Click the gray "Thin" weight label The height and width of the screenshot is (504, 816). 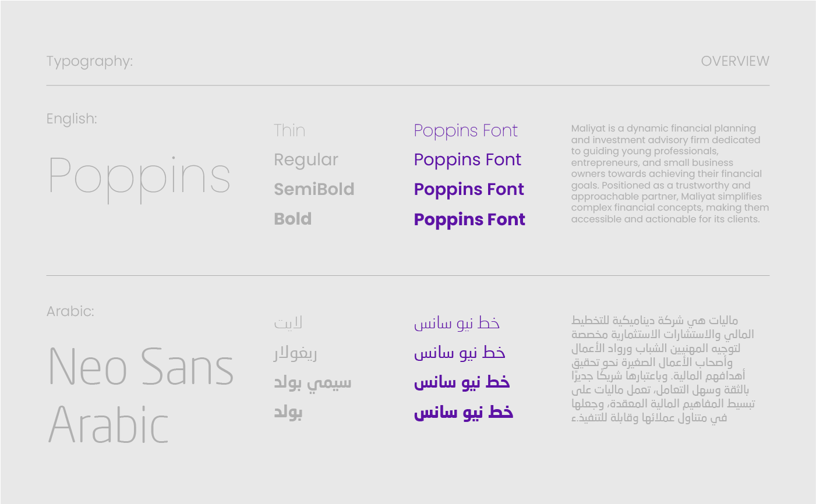click(x=289, y=130)
